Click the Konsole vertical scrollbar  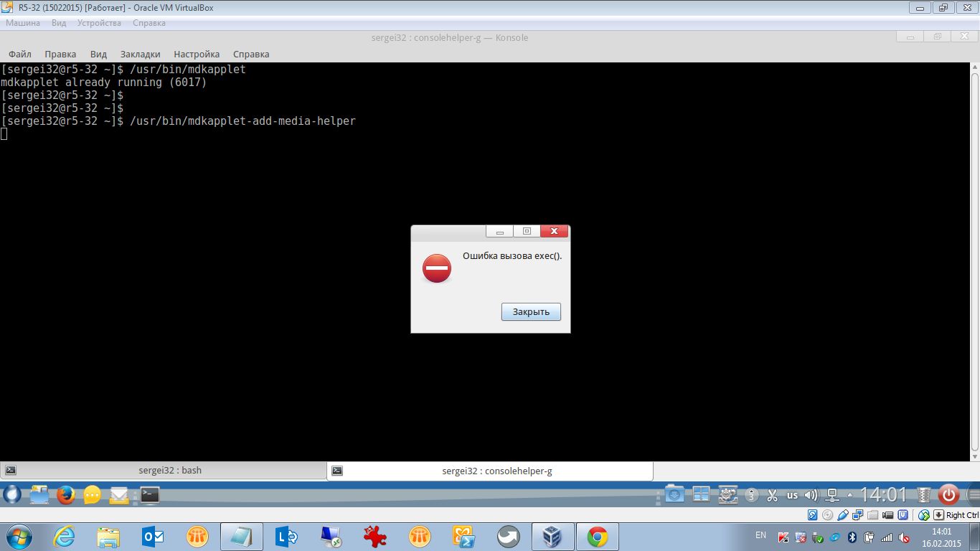[x=974, y=258]
